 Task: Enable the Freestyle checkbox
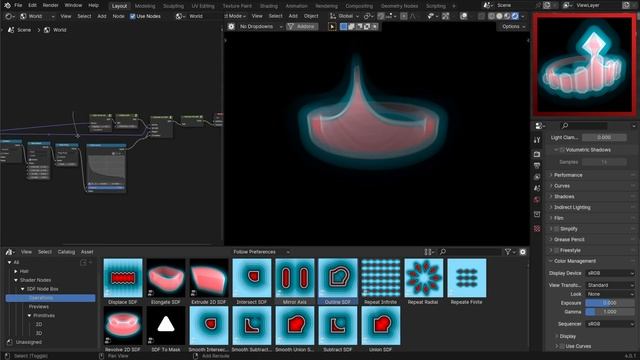click(x=556, y=250)
